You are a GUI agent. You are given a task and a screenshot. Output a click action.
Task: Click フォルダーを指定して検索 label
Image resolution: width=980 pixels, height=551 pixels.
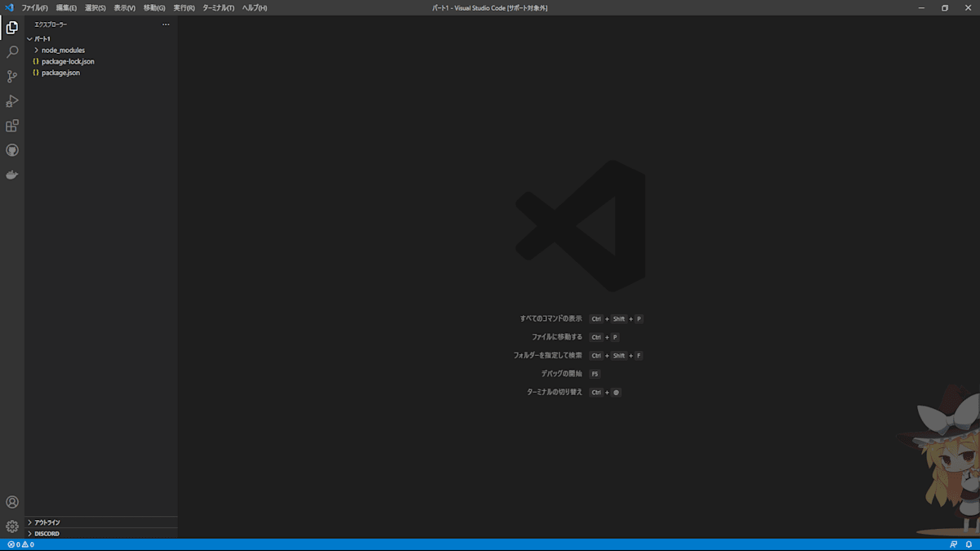pos(548,355)
